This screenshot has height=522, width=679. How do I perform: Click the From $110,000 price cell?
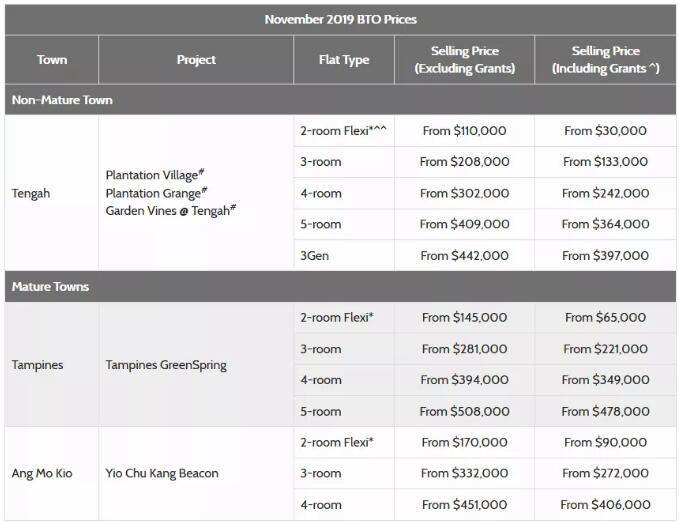click(464, 131)
